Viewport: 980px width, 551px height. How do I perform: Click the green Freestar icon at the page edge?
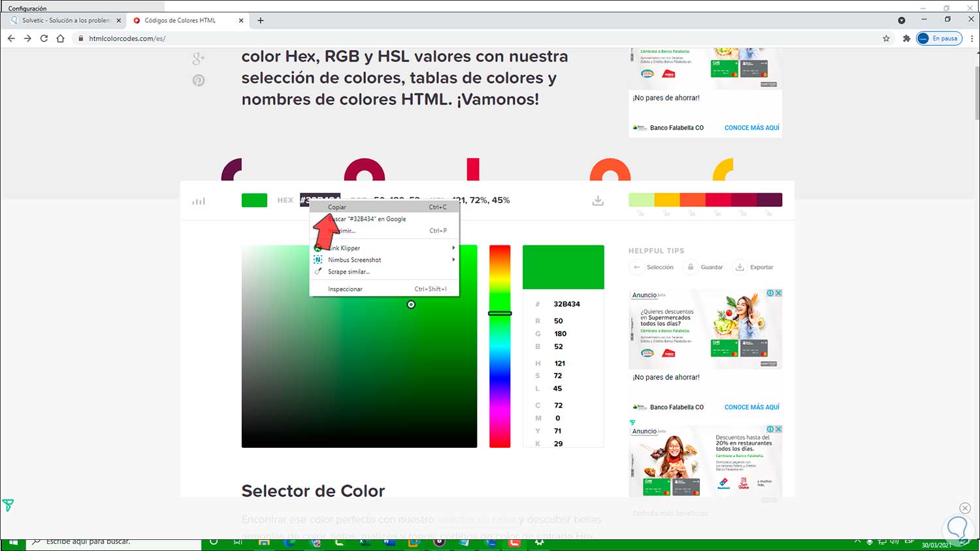[8, 505]
